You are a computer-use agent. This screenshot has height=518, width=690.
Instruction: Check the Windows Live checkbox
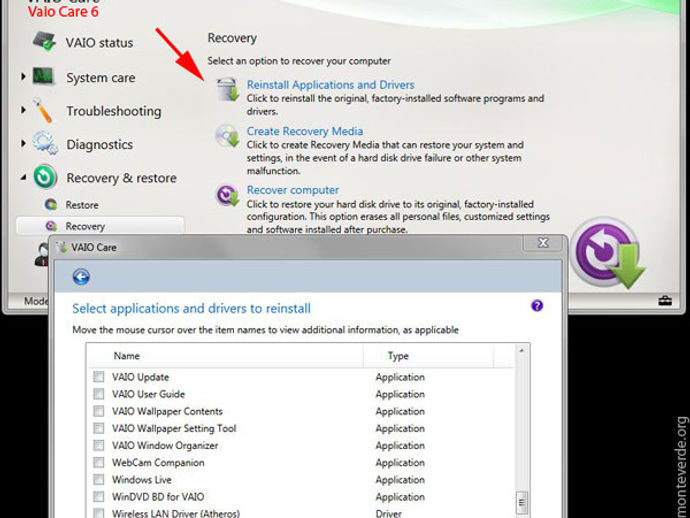(99, 479)
